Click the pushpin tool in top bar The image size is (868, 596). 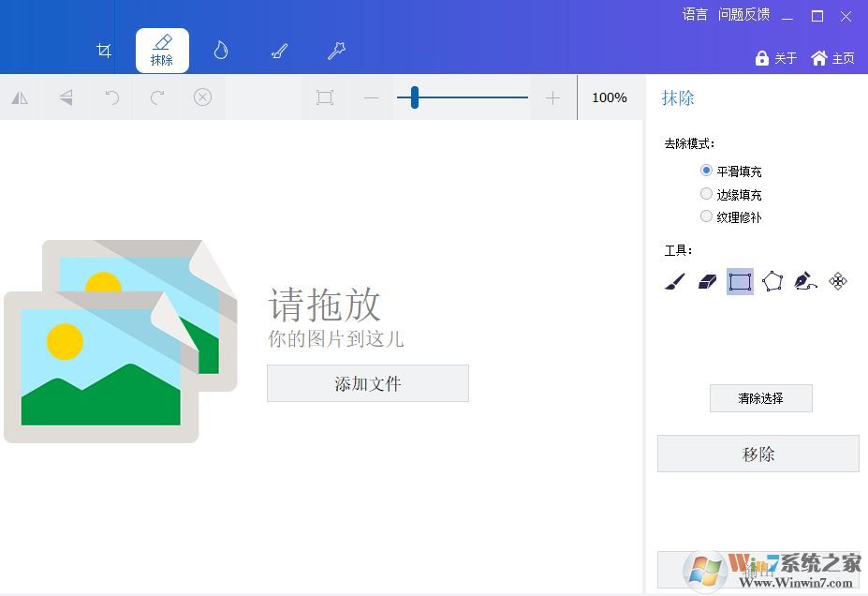336,51
